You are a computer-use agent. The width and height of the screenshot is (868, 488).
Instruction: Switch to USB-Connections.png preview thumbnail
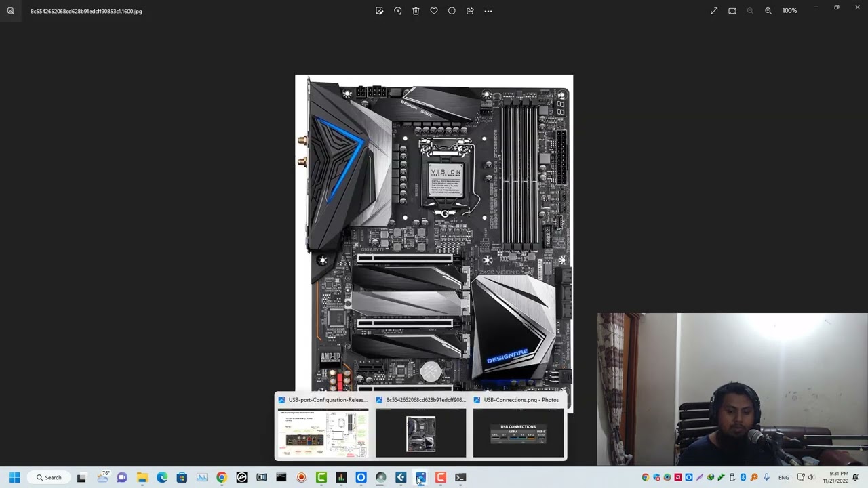[x=518, y=432]
